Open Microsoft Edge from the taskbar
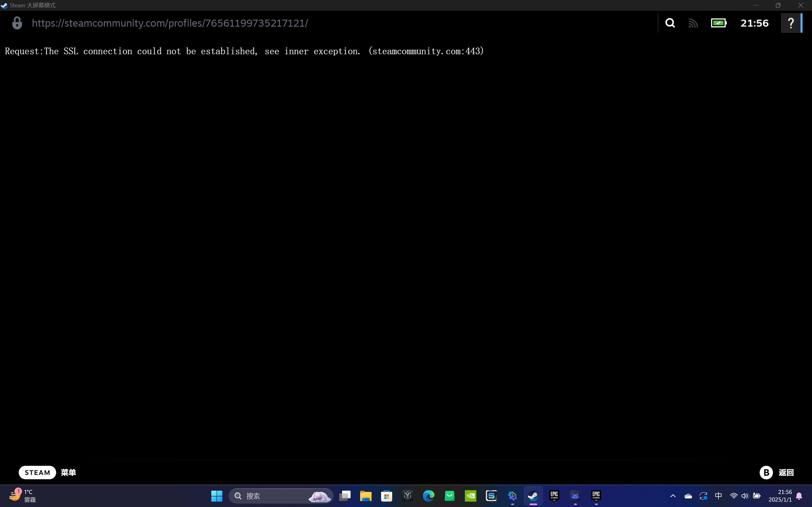This screenshot has height=507, width=812. [x=428, y=496]
